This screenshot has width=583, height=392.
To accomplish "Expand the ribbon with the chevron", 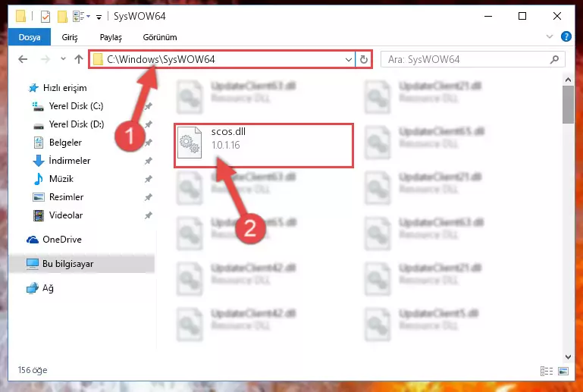I will pyautogui.click(x=549, y=36).
